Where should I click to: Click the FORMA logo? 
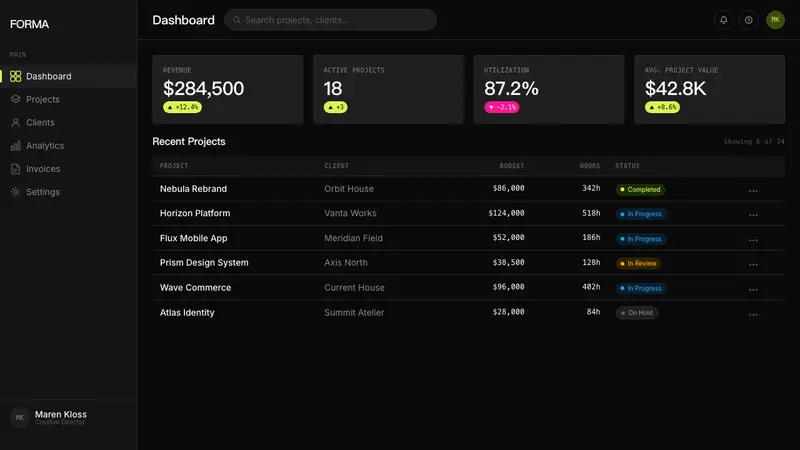[x=30, y=24]
